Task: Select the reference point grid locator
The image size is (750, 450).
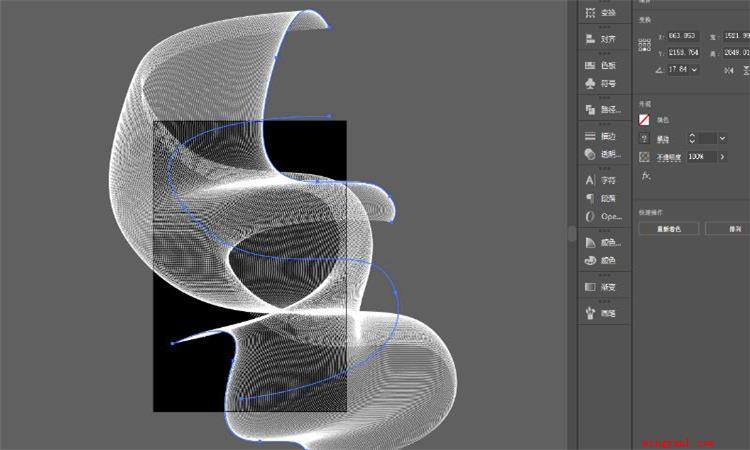Action: [644, 45]
